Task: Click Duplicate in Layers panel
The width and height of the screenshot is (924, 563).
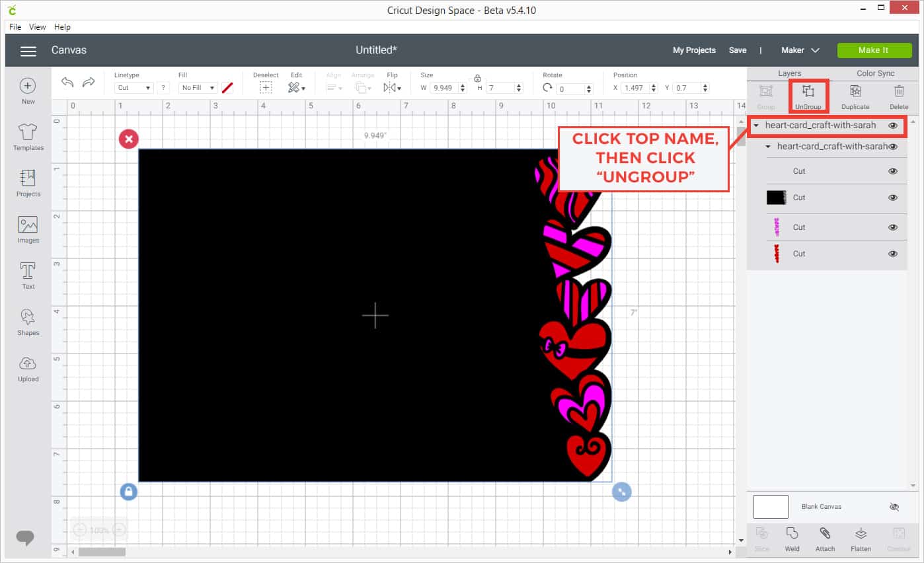Action: [x=855, y=96]
